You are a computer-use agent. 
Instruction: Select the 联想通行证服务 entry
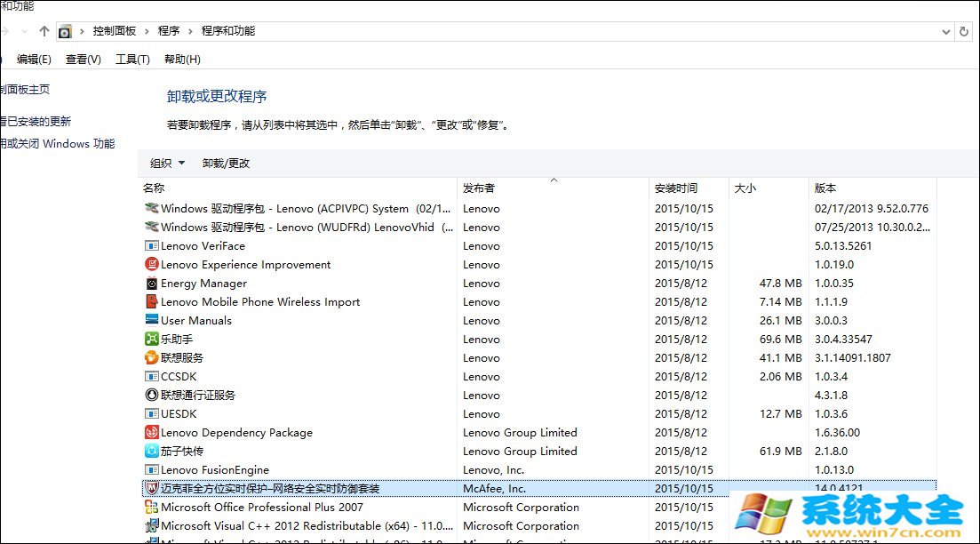538,396
